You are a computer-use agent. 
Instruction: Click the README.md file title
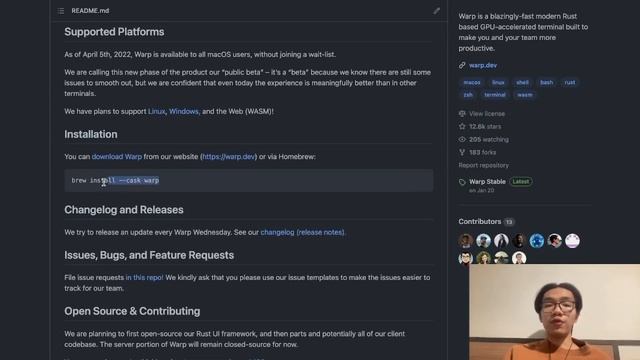90,11
